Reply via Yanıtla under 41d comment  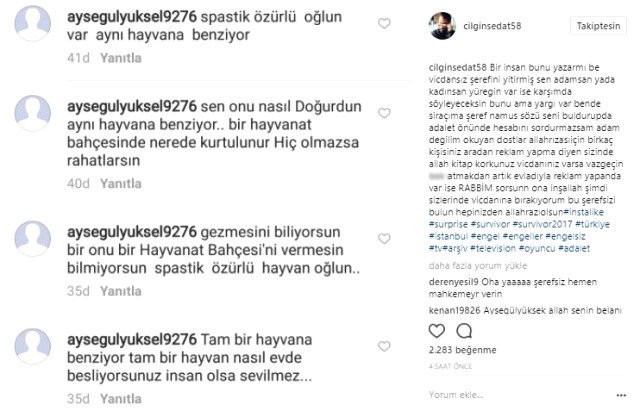coord(121,58)
